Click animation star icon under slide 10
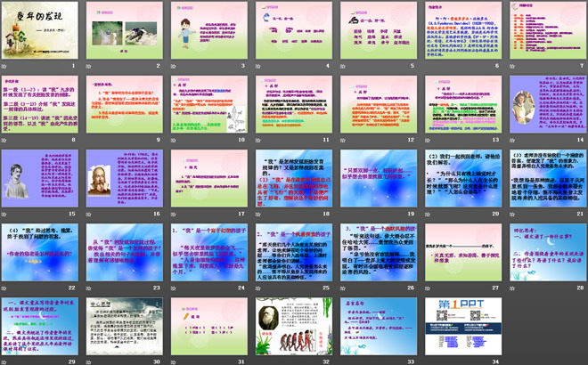 [x=174, y=140]
